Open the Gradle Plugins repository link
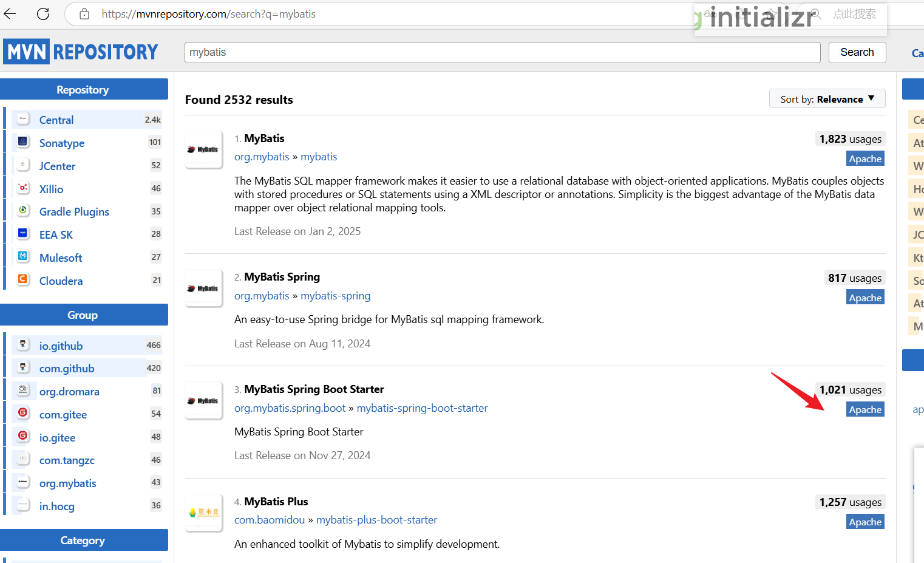The width and height of the screenshot is (924, 563). pos(74,211)
